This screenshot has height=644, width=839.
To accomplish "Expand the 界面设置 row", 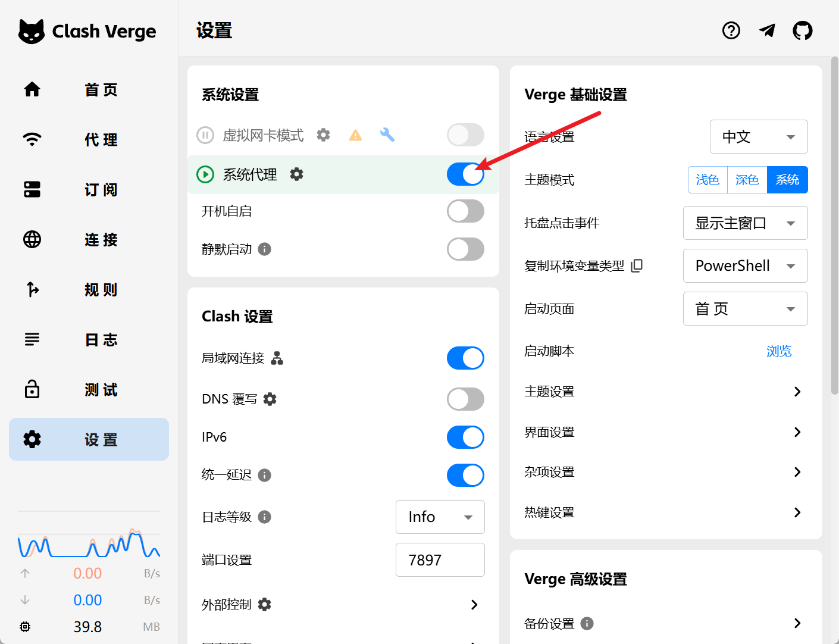I will click(x=666, y=432).
